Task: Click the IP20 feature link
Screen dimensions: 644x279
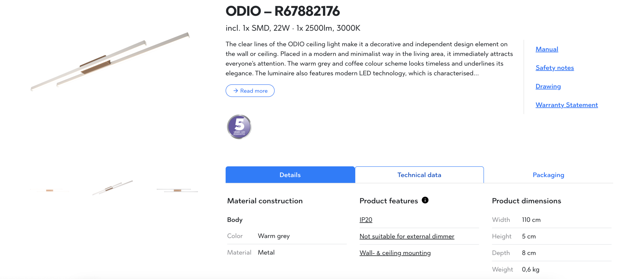Action: [x=366, y=220]
